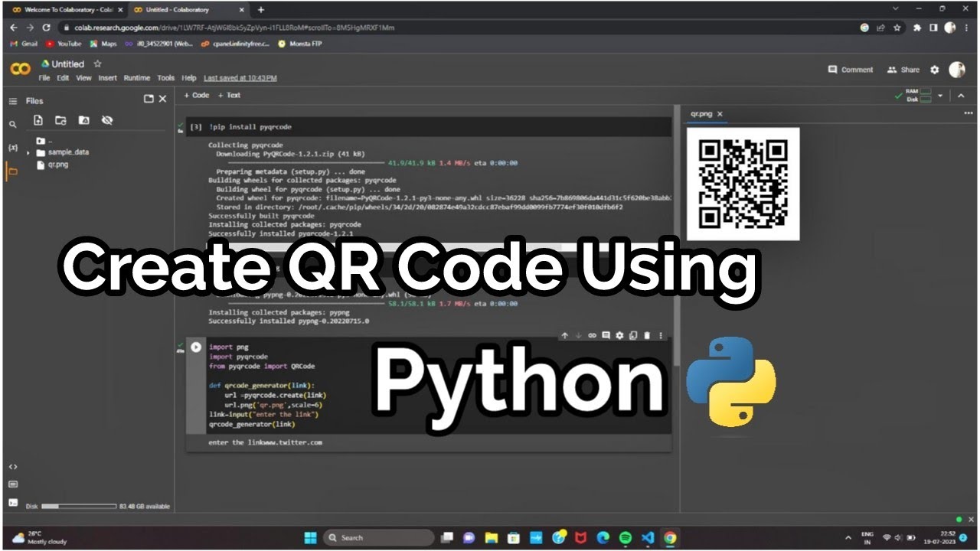Open the File menu

click(44, 78)
